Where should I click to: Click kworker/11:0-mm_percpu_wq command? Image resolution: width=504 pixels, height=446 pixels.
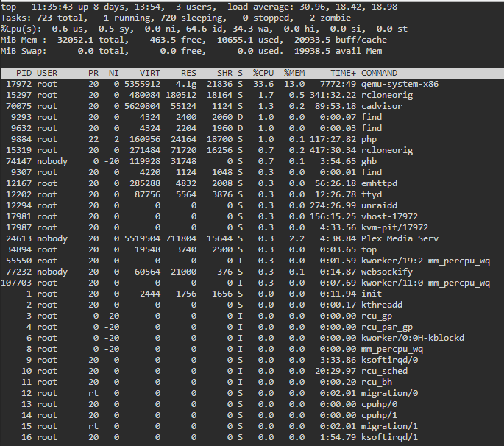point(425,283)
